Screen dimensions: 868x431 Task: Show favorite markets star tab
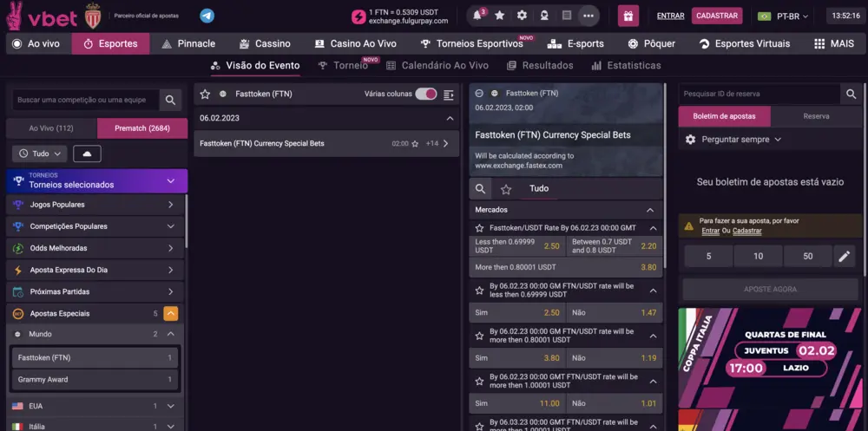505,189
